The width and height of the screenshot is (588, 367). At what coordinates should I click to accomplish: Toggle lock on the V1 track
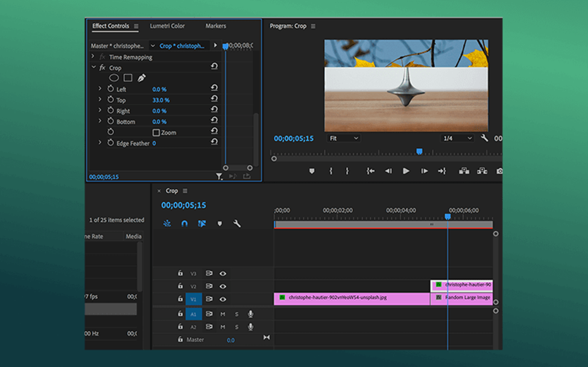pyautogui.click(x=180, y=299)
